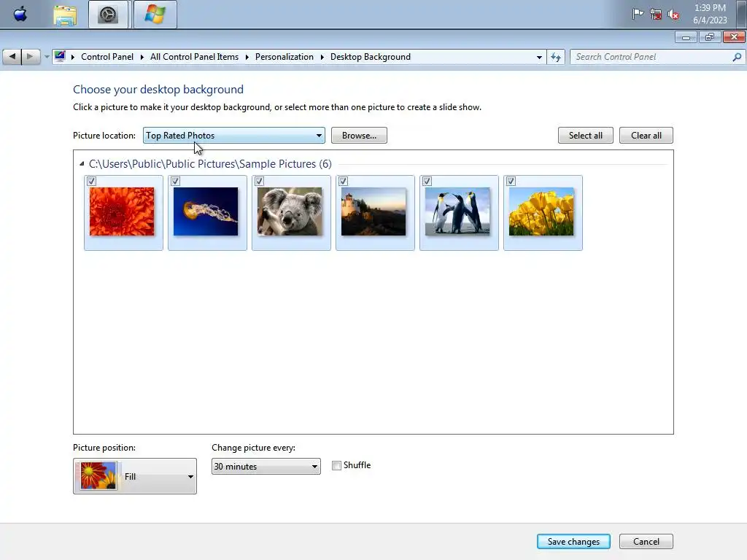Open the file explorer folder icon in taskbar
The height and width of the screenshot is (560, 747).
click(65, 15)
